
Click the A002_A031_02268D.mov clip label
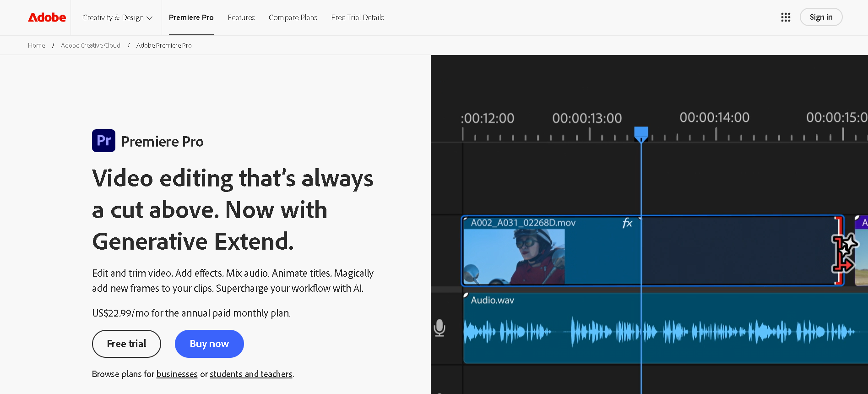[523, 223]
